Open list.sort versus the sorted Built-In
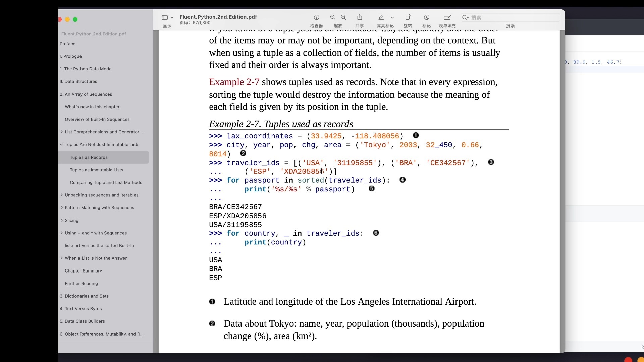 point(99,246)
